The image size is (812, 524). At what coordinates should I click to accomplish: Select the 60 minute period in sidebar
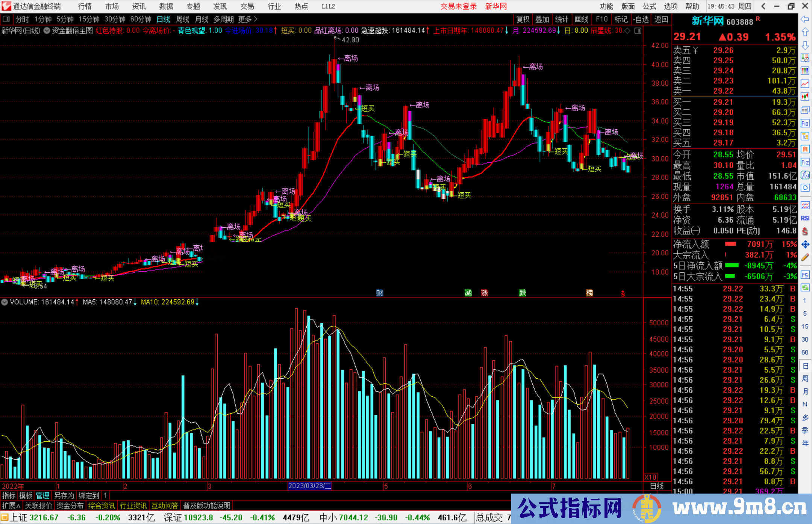pyautogui.click(x=805, y=352)
